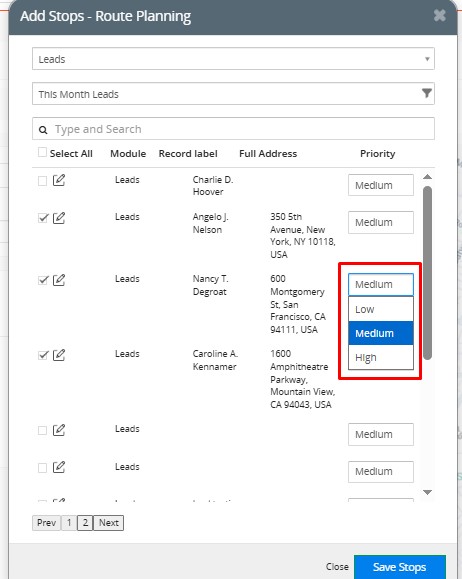Click the scroll down arrow of list
Image resolution: width=462 pixels, height=579 pixels.
click(427, 492)
